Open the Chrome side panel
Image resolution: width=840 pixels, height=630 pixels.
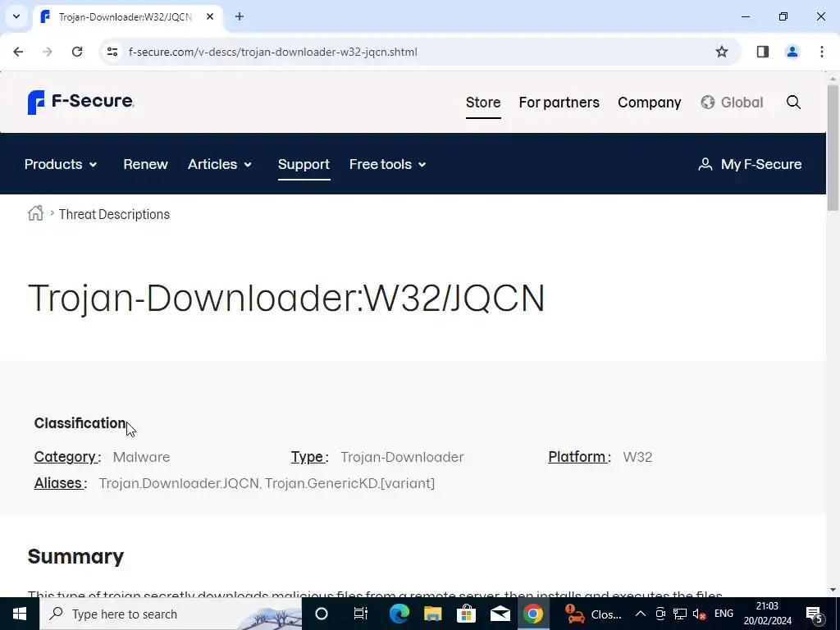pos(763,52)
